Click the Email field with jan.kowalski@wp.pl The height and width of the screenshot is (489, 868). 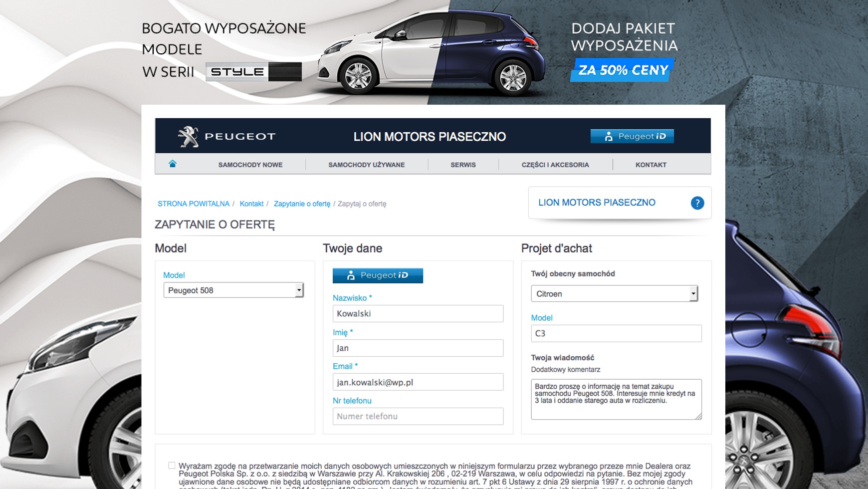coord(418,382)
